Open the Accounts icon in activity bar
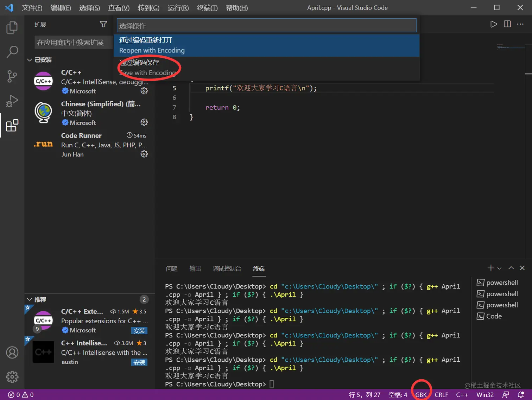Viewport: 532px width, 400px height. pos(12,352)
